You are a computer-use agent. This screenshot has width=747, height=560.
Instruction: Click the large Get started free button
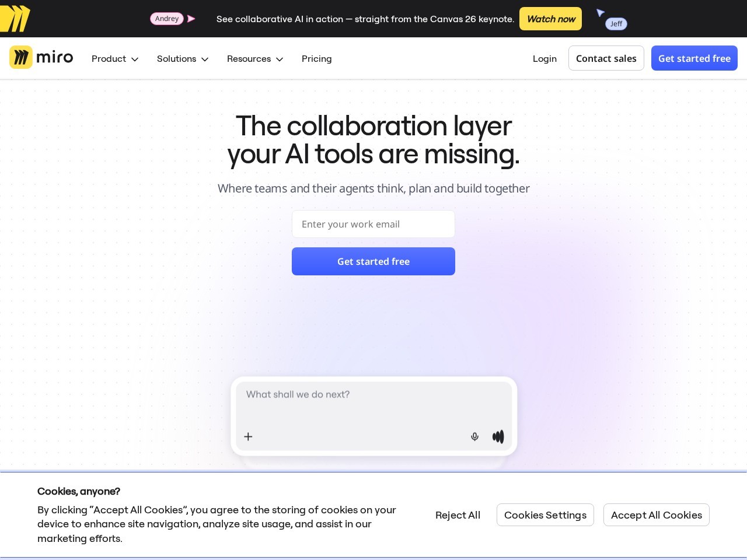coord(373,261)
